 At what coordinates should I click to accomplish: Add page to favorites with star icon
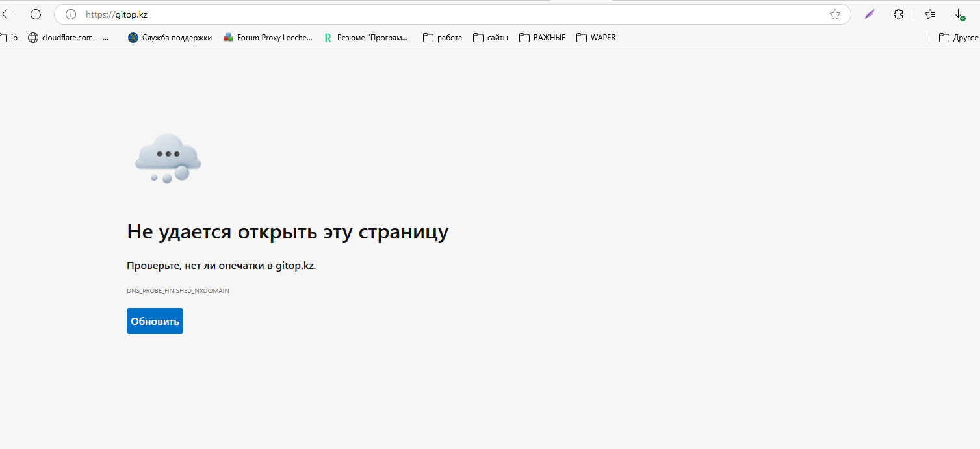coord(835,14)
